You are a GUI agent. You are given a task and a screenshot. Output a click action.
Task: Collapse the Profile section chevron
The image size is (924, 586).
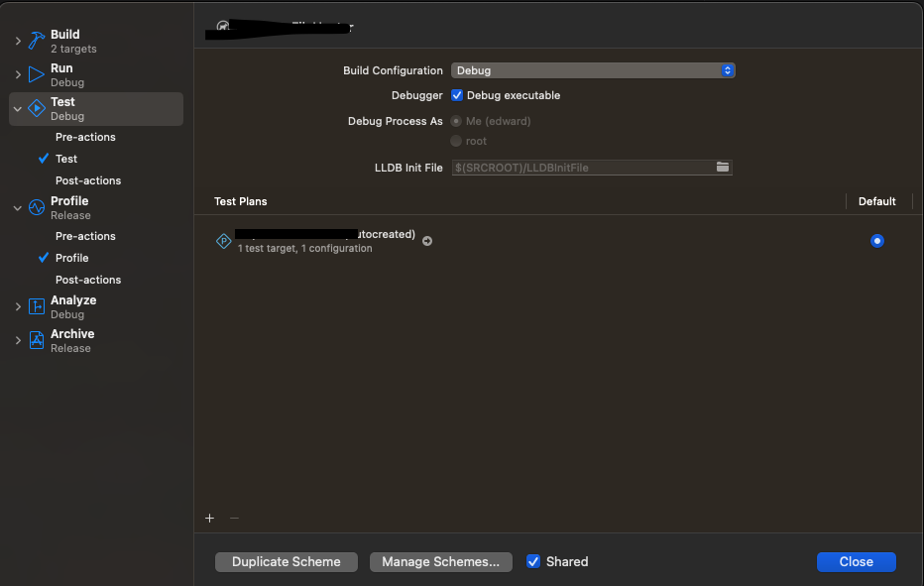[18, 207]
